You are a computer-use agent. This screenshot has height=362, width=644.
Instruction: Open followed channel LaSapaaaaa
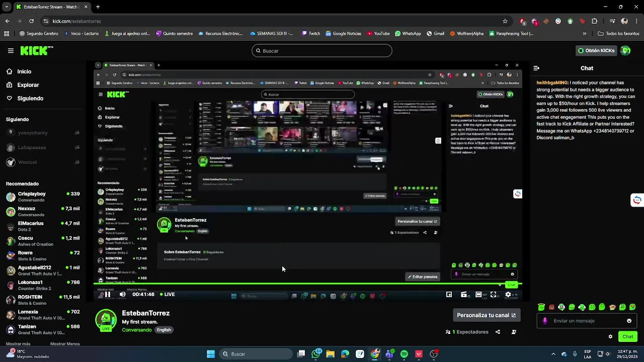[43, 147]
